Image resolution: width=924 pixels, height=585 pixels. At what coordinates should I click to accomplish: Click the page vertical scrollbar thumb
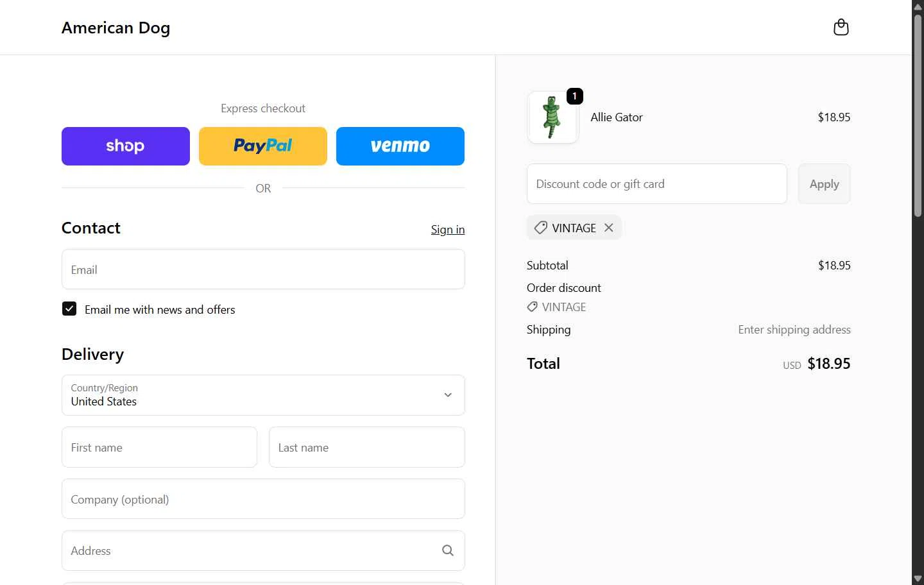(x=918, y=115)
